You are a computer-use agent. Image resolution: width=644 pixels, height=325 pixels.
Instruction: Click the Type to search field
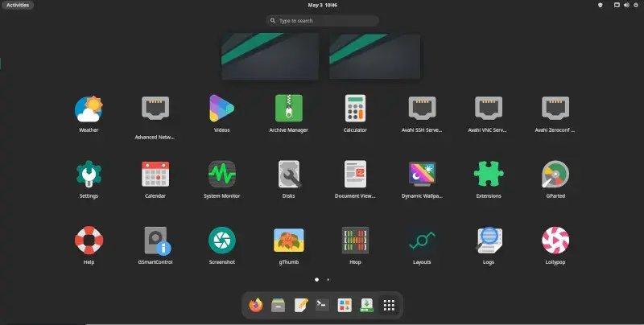point(322,20)
